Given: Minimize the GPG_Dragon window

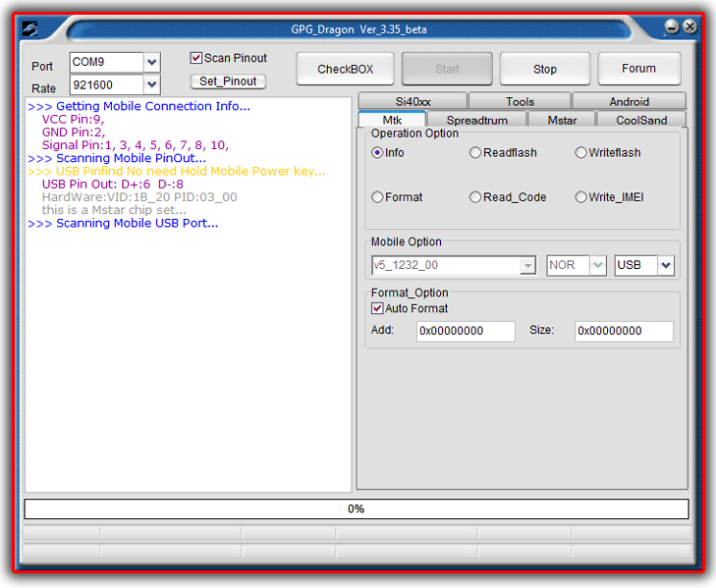Looking at the screenshot, I should 671,27.
